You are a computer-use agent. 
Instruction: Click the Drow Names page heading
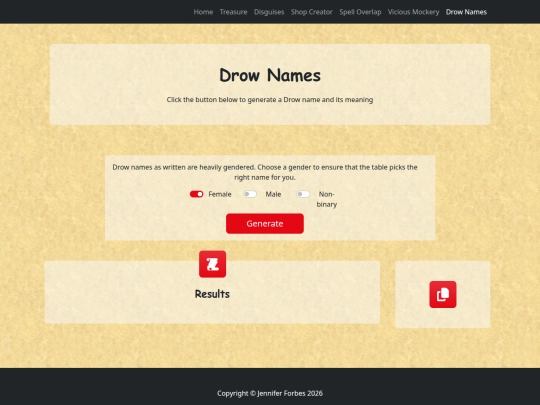tap(270, 75)
